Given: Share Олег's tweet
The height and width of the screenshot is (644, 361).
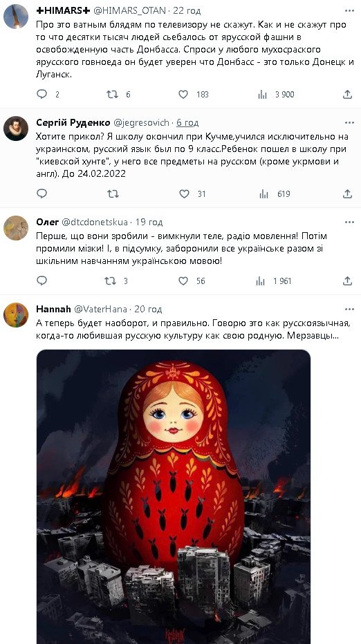Looking at the screenshot, I should (x=347, y=281).
